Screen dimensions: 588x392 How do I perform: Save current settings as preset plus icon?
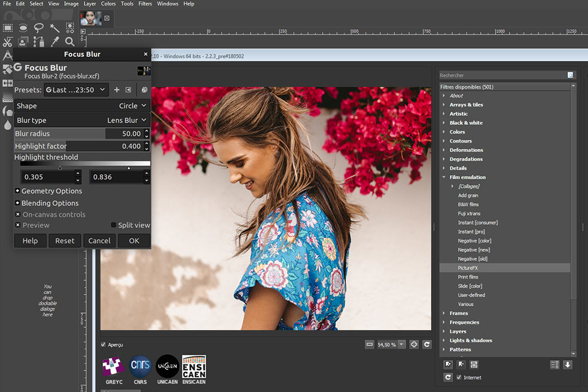tap(117, 90)
